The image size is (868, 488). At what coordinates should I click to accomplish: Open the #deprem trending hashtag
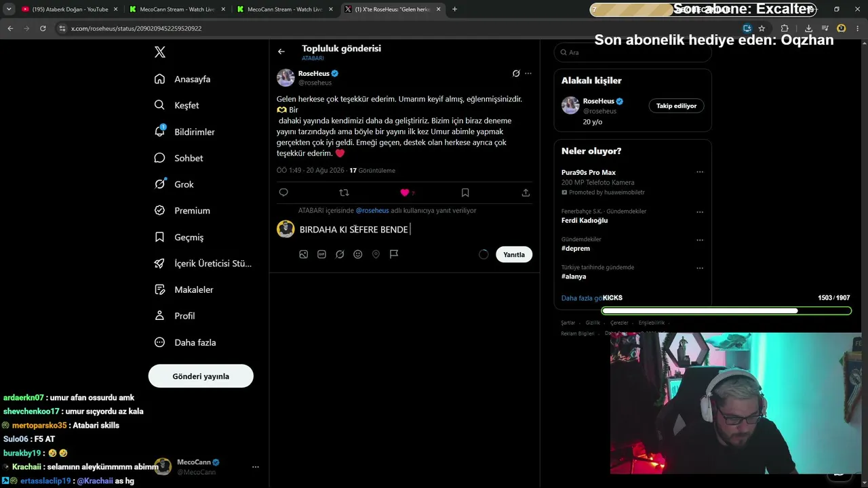point(576,248)
